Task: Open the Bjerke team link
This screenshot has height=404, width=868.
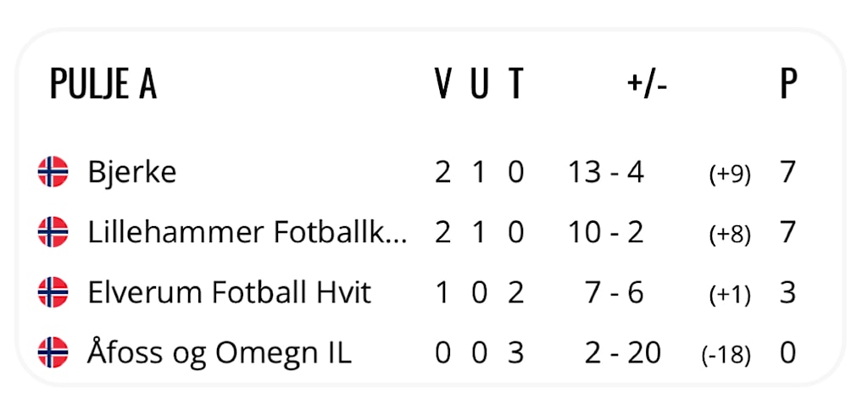Action: point(132,172)
